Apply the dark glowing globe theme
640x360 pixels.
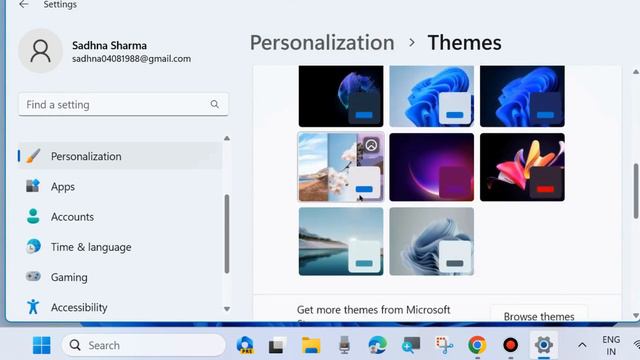click(x=341, y=96)
